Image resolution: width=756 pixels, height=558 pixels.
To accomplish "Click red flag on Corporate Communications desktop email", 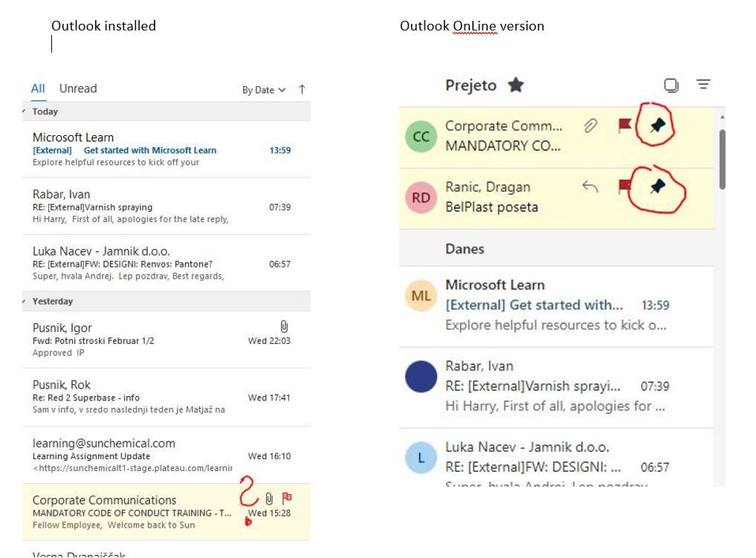I will click(x=287, y=497).
